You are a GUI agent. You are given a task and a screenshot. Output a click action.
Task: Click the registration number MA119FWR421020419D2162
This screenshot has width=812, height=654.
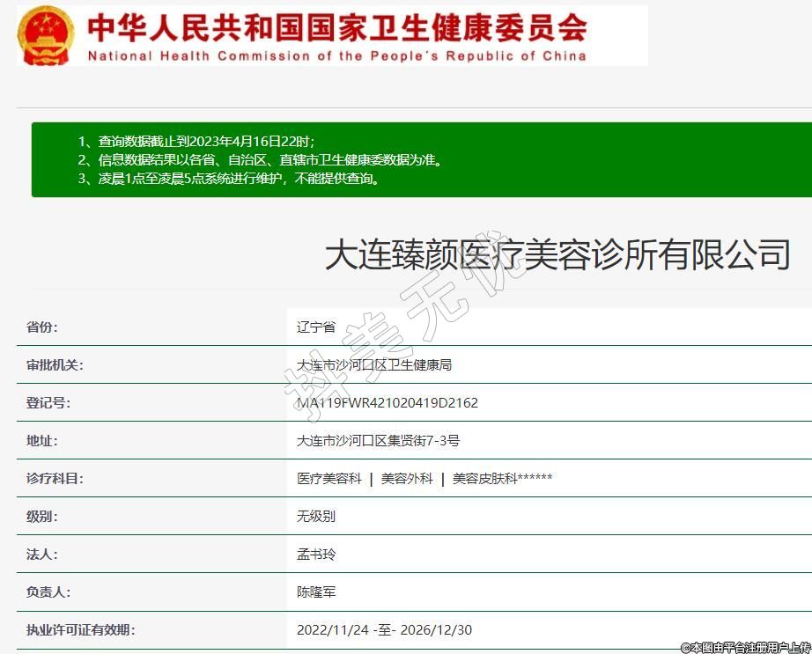tap(388, 403)
